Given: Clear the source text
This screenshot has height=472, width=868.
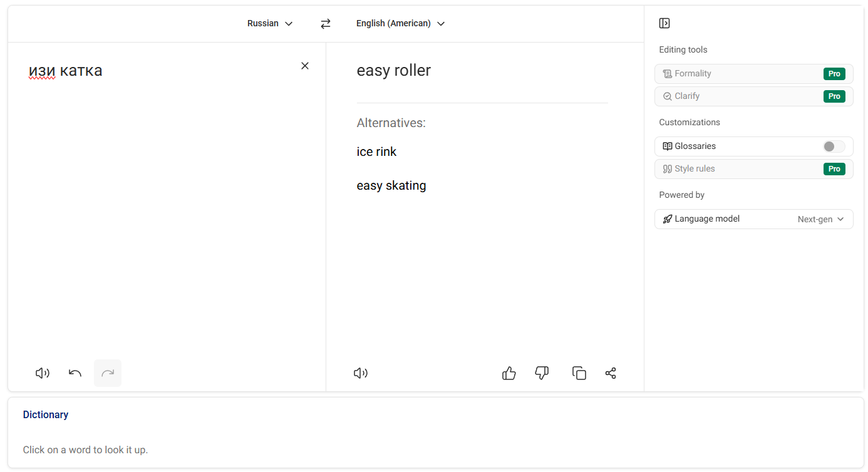Looking at the screenshot, I should (305, 66).
